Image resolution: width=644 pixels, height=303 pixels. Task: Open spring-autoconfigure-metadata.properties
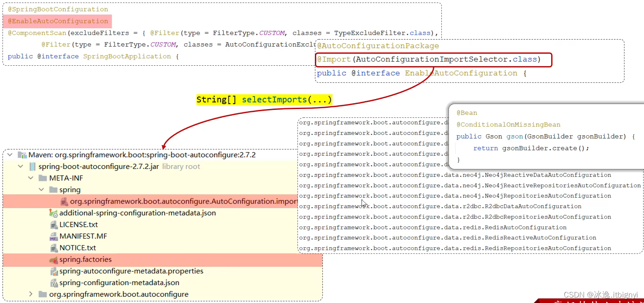[x=131, y=271]
